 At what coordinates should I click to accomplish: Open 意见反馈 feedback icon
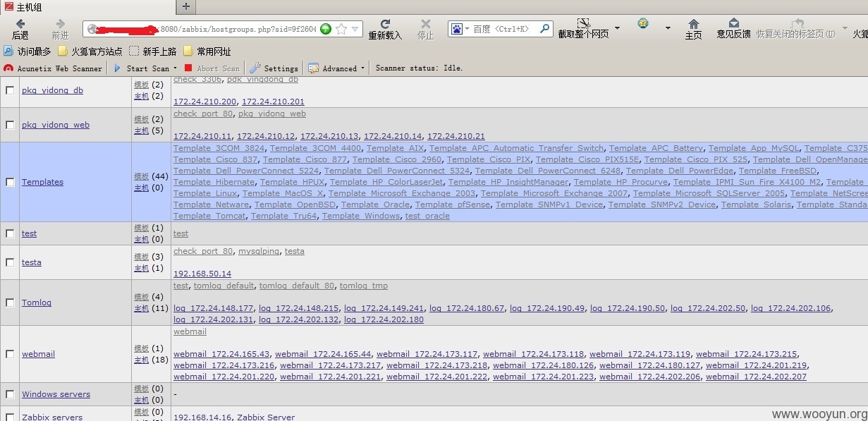pos(733,29)
